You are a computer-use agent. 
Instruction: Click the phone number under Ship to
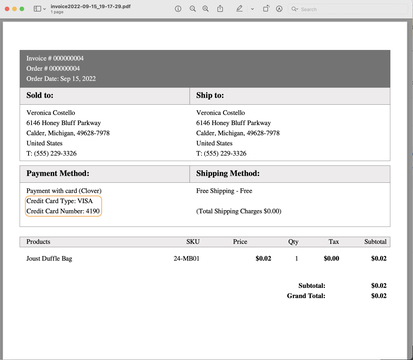pos(221,154)
